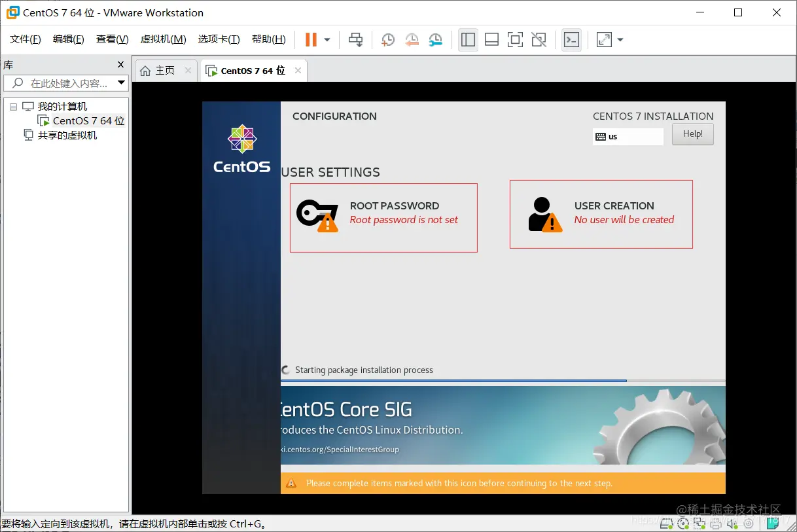Maximize the VMware Workstation window

(x=738, y=12)
